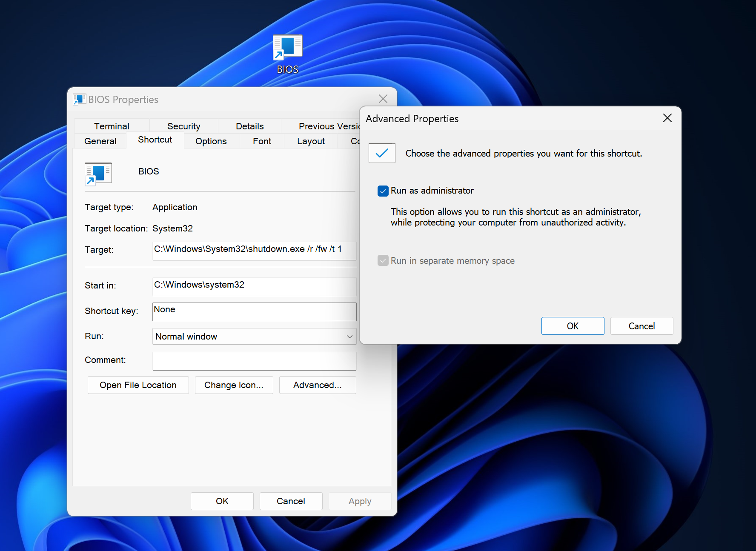Click the BIOS shortcut icon in the Shortcut tab
The image size is (756, 551).
tap(98, 174)
